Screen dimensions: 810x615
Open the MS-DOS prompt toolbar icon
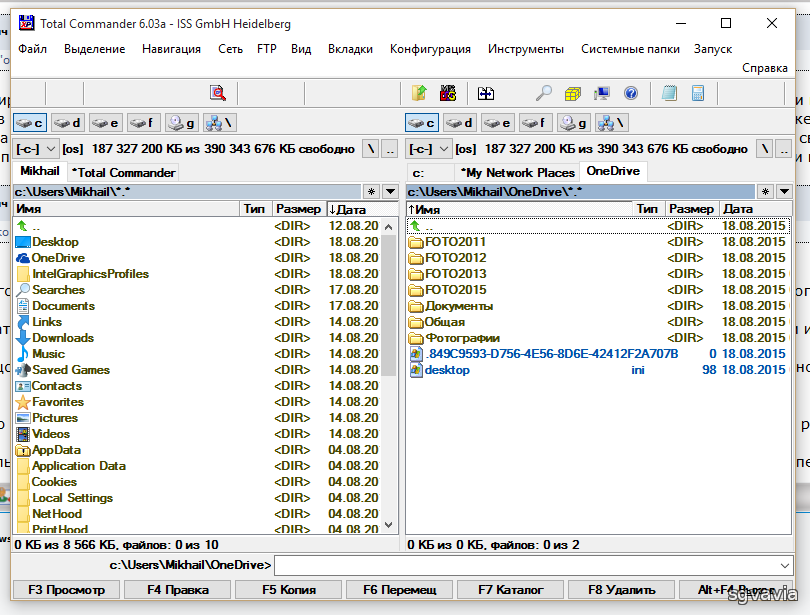[x=448, y=93]
